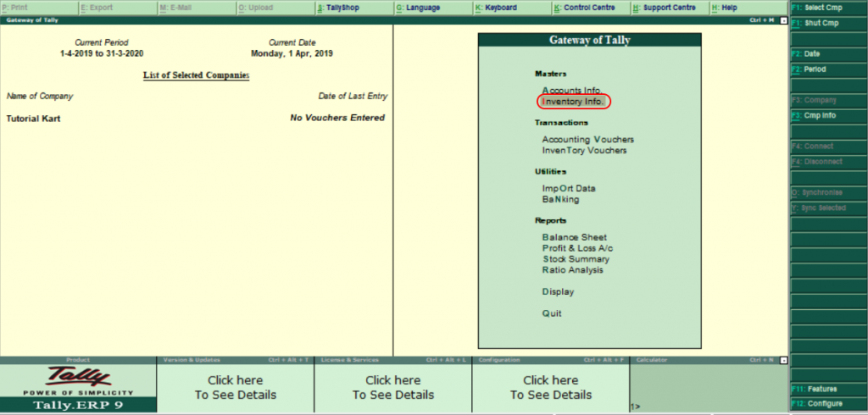The height and width of the screenshot is (415, 868).
Task: Open Profit & Loss A/c report
Action: click(577, 248)
